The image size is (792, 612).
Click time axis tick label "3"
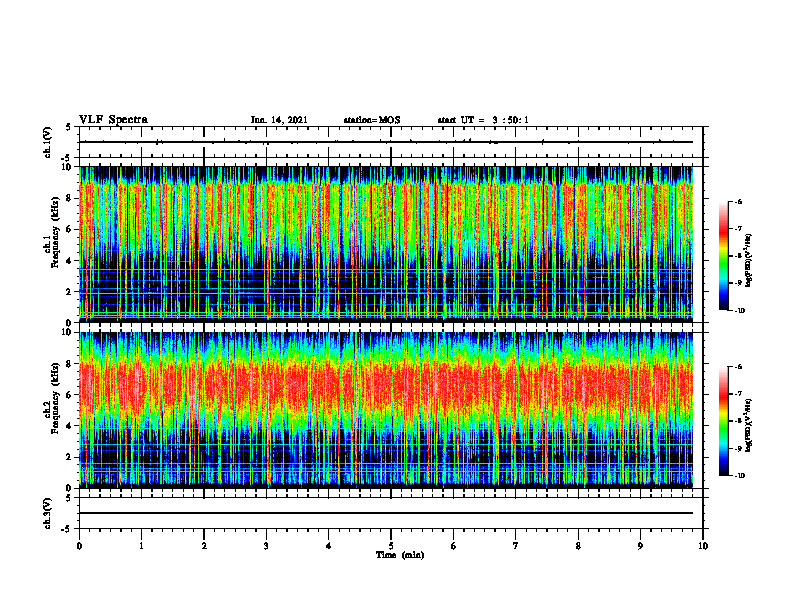(x=266, y=546)
